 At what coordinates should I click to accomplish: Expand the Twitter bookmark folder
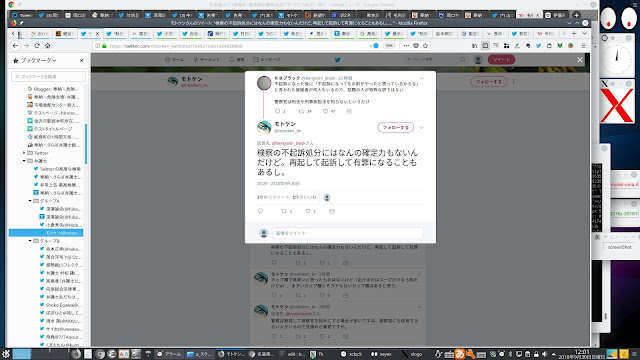[x=24, y=153]
